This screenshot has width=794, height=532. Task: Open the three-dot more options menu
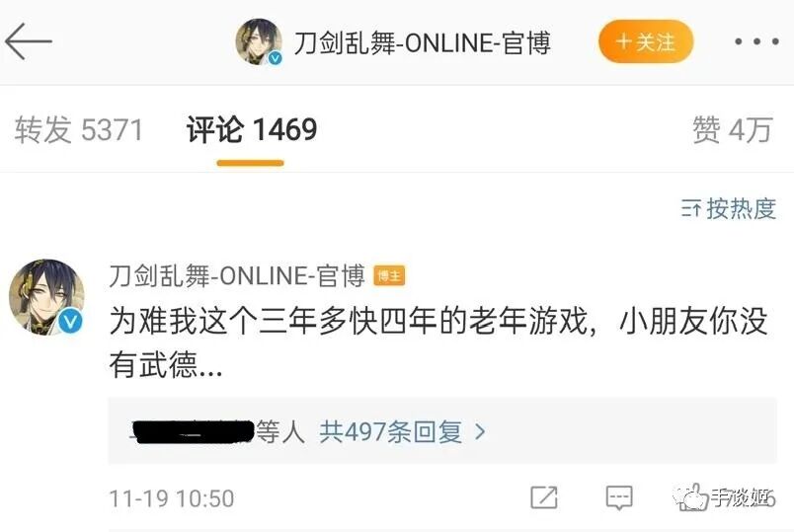tap(756, 41)
